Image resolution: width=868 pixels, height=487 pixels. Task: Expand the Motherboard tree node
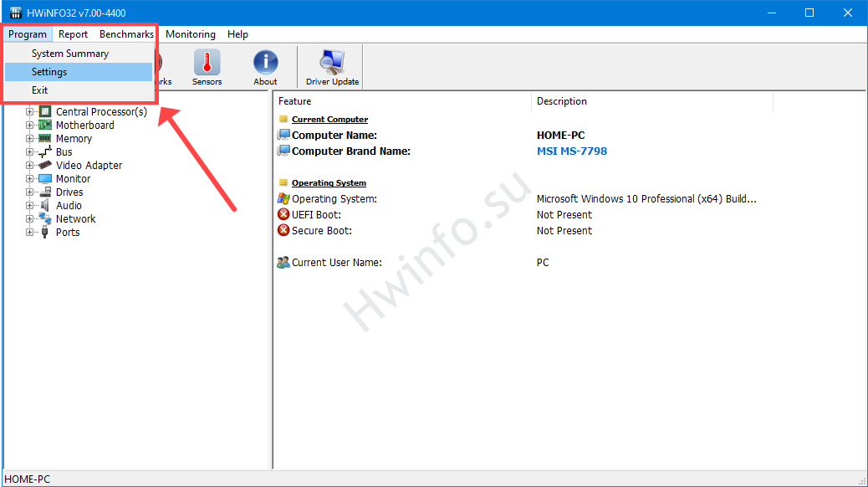pyautogui.click(x=30, y=126)
